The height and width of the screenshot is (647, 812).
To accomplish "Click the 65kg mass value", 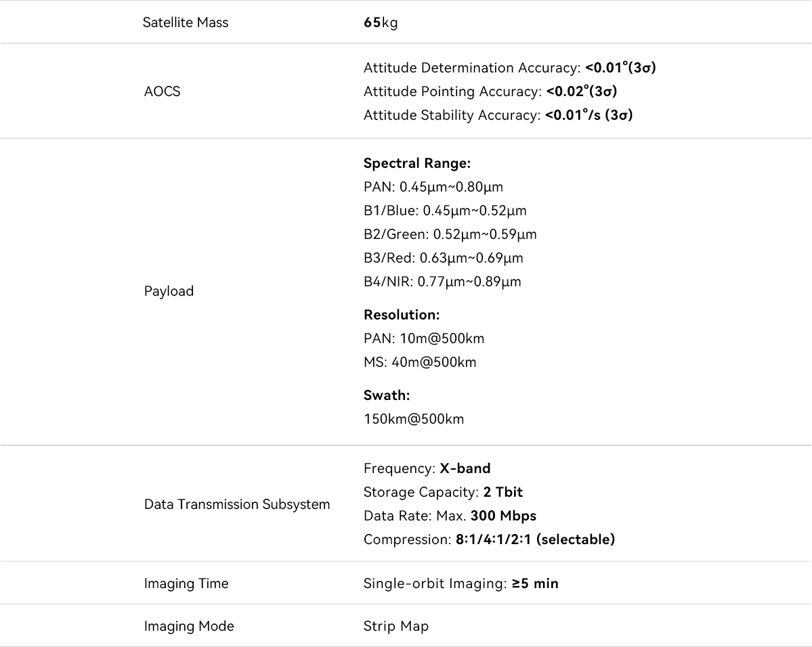I will [381, 22].
